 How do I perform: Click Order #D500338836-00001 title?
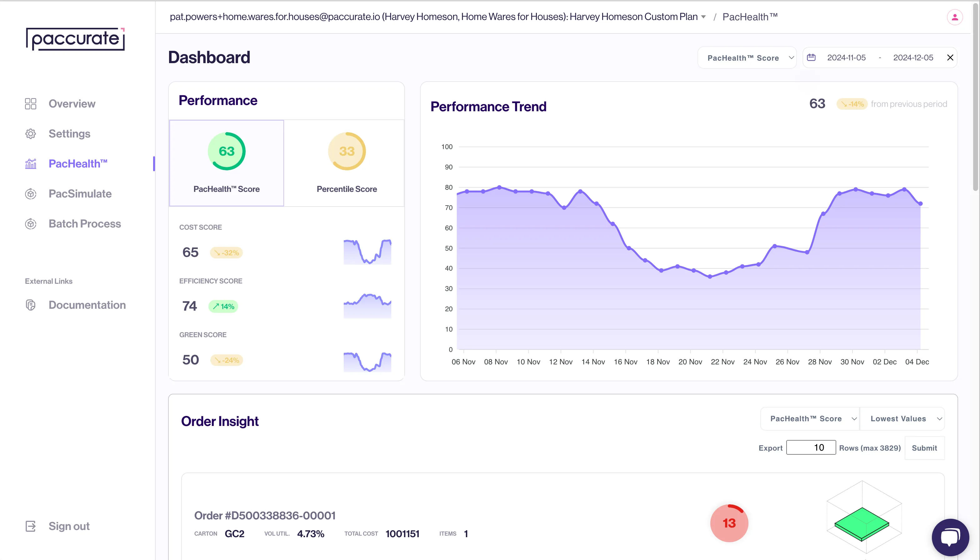[265, 516]
